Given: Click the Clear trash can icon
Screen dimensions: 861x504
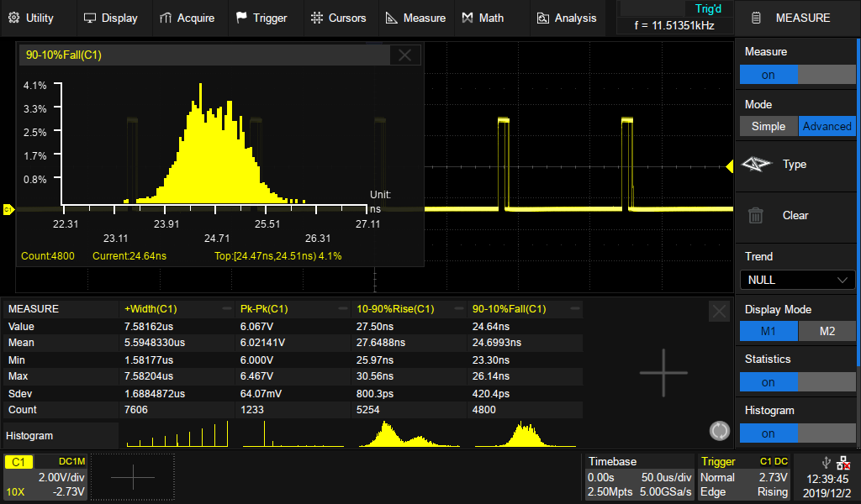Looking at the screenshot, I should pyautogui.click(x=756, y=215).
